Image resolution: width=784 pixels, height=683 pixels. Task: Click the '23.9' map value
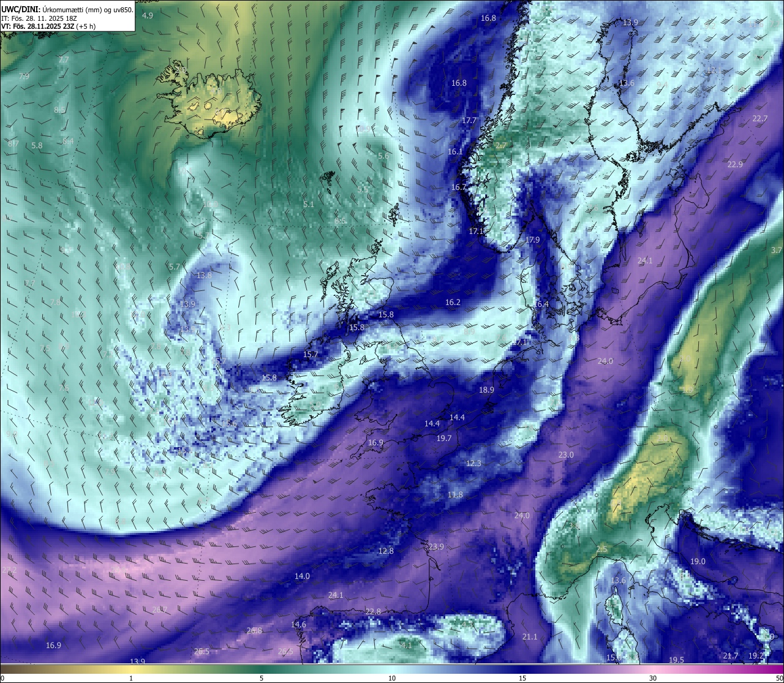coord(436,547)
